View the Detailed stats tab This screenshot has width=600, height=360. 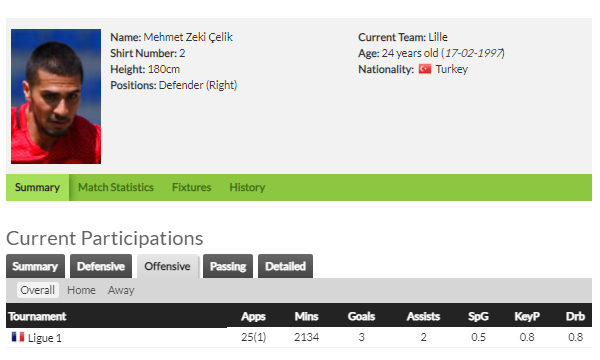tap(285, 266)
